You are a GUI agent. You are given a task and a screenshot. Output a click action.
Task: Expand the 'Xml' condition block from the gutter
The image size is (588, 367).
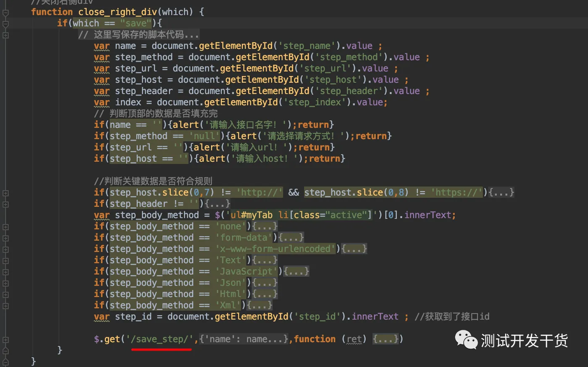pyautogui.click(x=5, y=306)
